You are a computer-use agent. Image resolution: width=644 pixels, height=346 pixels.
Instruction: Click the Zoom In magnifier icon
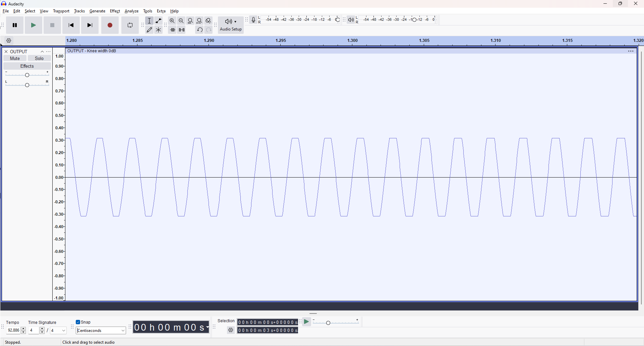[x=172, y=20]
